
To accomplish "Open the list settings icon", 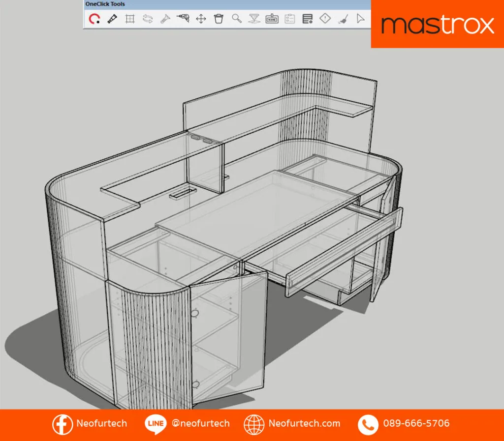I will point(308,19).
